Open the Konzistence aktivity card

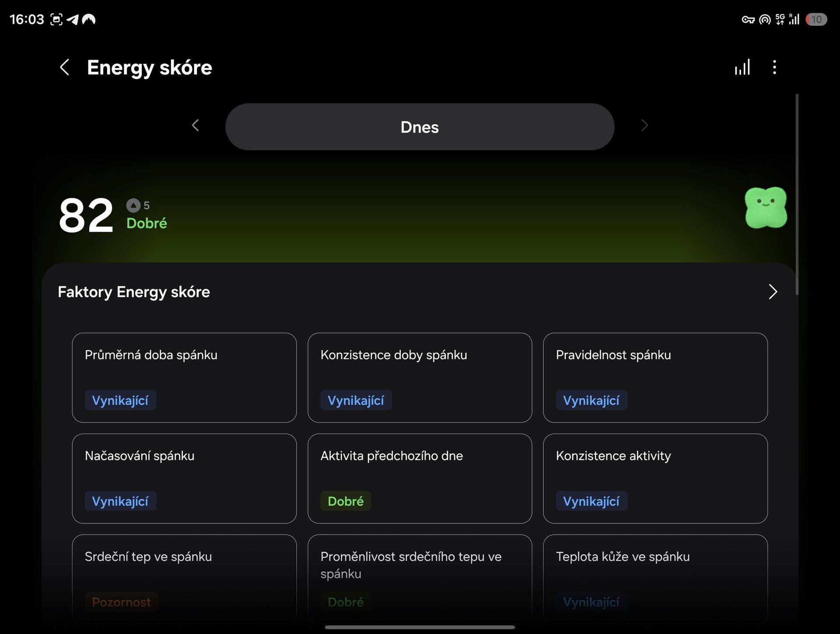(x=655, y=478)
